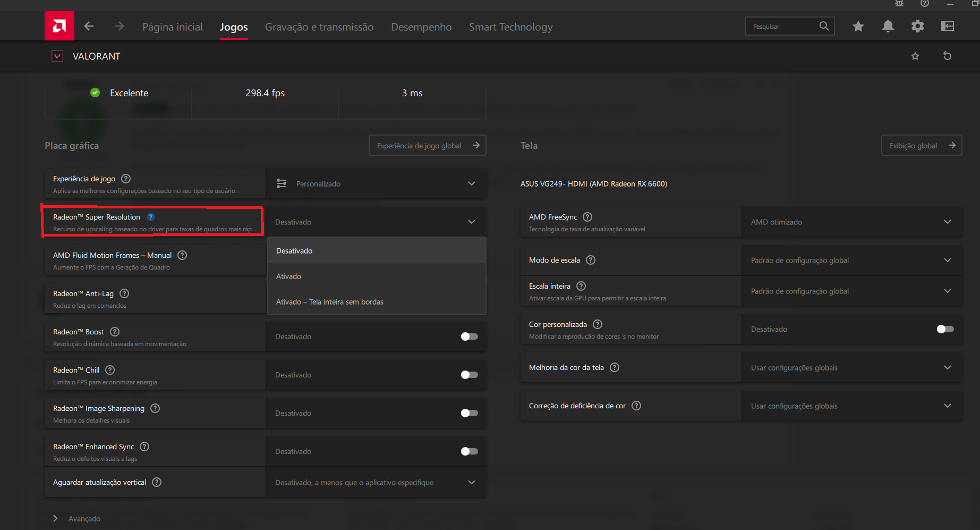The width and height of the screenshot is (980, 530).
Task: Click the 3 ms latency value
Action: (412, 93)
